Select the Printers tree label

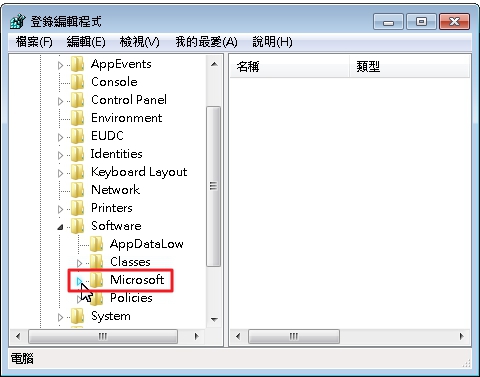click(112, 208)
